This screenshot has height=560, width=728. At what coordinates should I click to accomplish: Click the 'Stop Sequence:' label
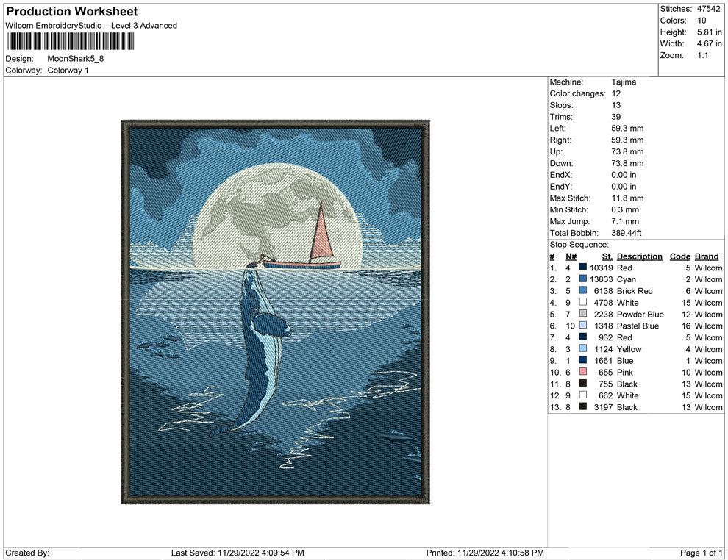click(579, 245)
